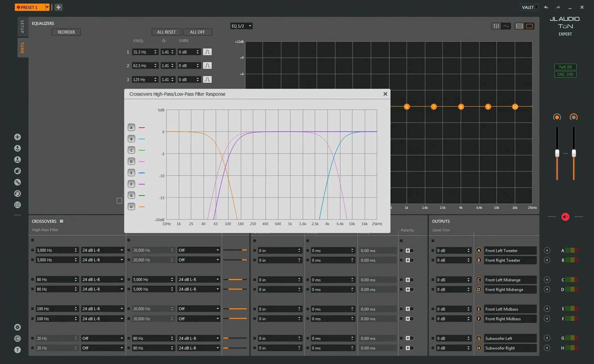This screenshot has height=364, width=594.
Task: Click the undo arrow icon top right
Action: click(x=546, y=7)
